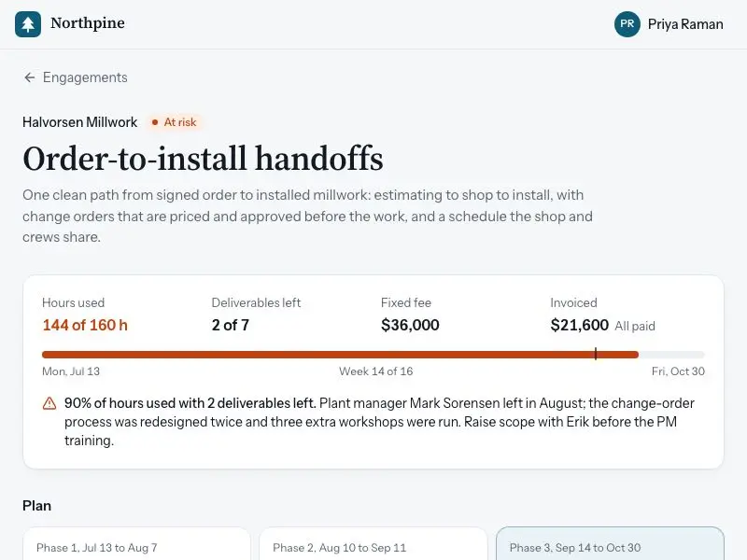747x560 pixels.
Task: Open Phase 2, Aug 10 to Sep 11 card
Action: tap(373, 543)
